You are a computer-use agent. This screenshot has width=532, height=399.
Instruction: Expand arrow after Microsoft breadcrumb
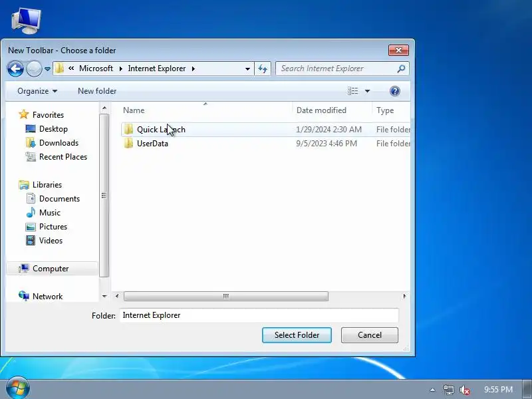pyautogui.click(x=121, y=68)
